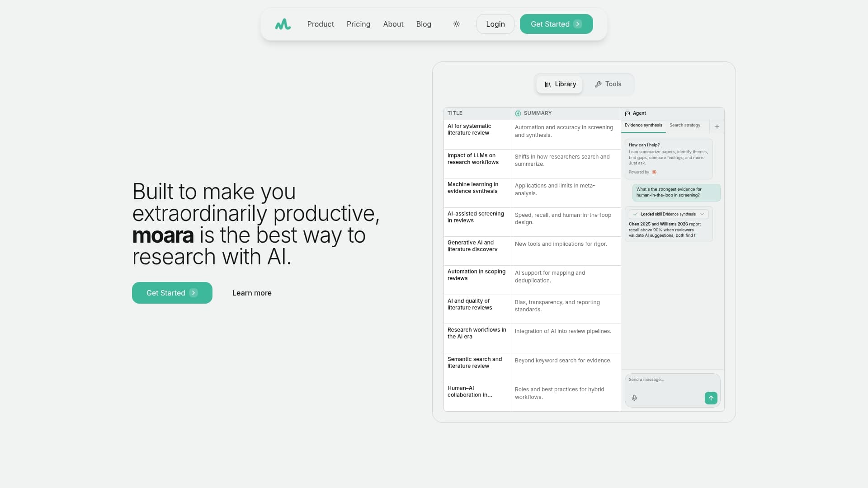Screen dimensions: 868x488
Task: Select 'Impact of LLMs on research workflows' title
Action: (473, 159)
